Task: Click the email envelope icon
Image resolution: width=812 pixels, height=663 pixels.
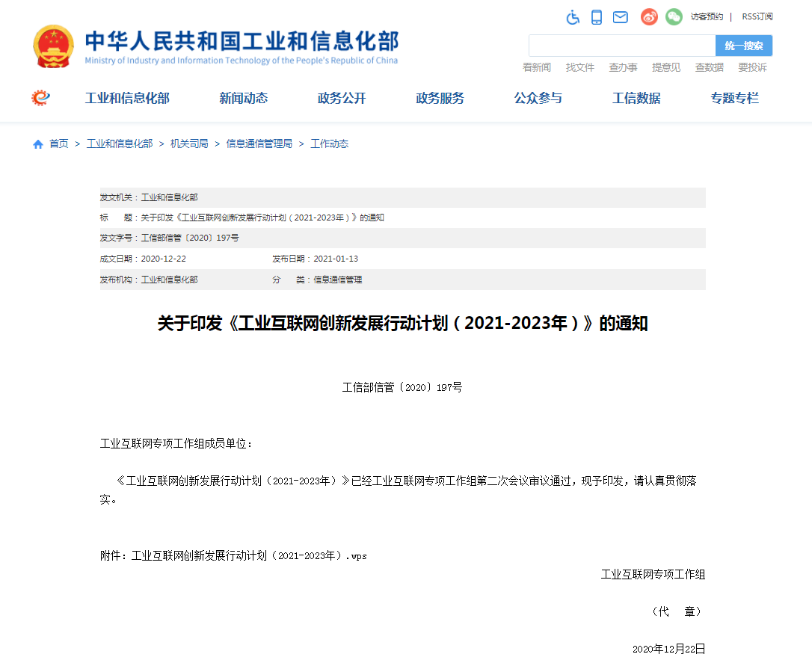Action: coord(620,17)
